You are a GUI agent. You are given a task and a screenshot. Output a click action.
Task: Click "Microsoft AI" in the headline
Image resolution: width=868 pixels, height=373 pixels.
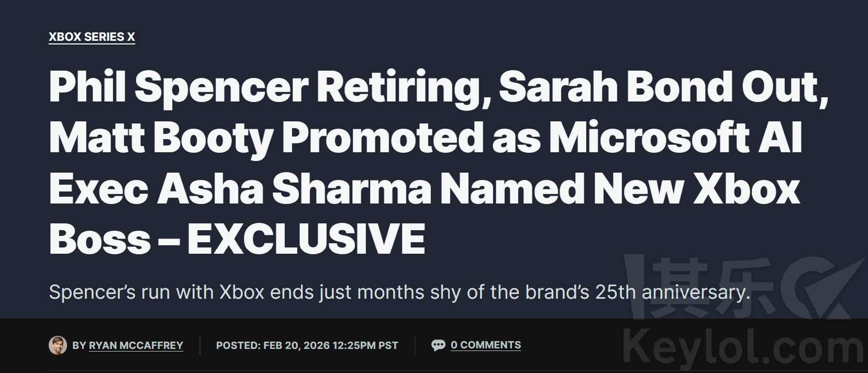(x=675, y=138)
